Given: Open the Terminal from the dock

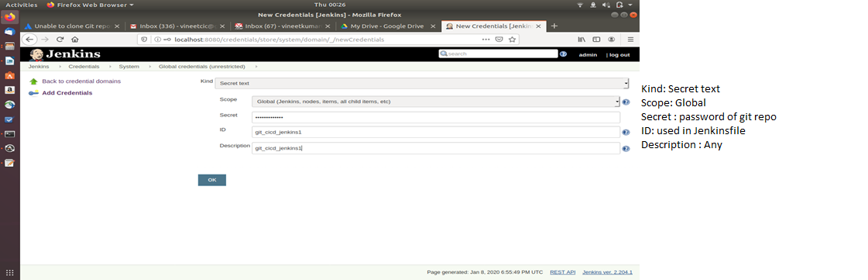Looking at the screenshot, I should pyautogui.click(x=9, y=133).
